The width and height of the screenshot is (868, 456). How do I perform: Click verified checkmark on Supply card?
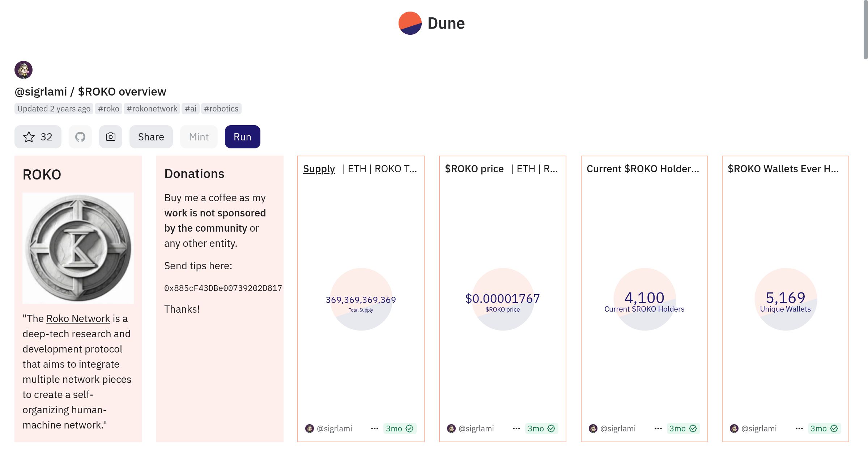[x=409, y=428]
